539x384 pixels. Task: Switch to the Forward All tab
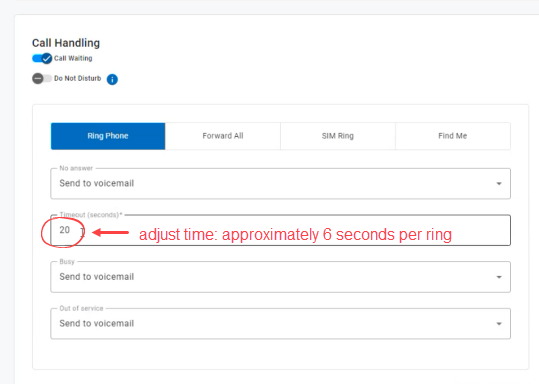pyautogui.click(x=223, y=136)
